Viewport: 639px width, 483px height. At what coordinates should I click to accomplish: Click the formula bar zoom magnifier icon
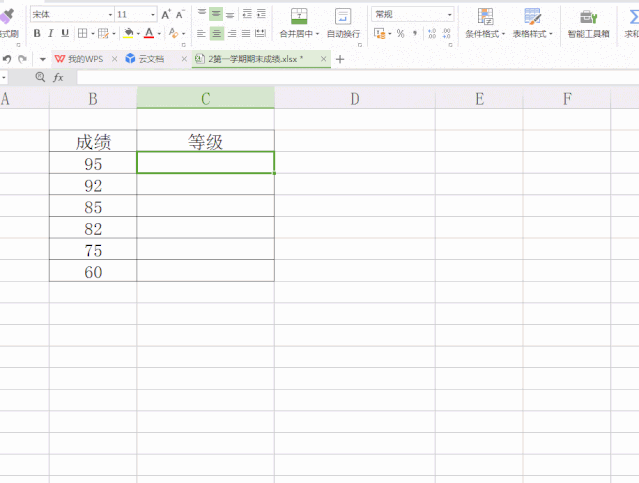coord(40,77)
